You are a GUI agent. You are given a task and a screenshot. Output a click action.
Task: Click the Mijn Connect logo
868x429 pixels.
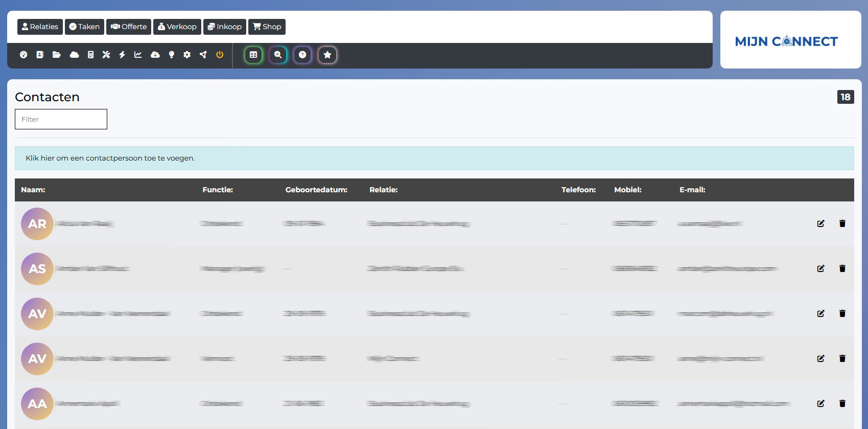(786, 41)
